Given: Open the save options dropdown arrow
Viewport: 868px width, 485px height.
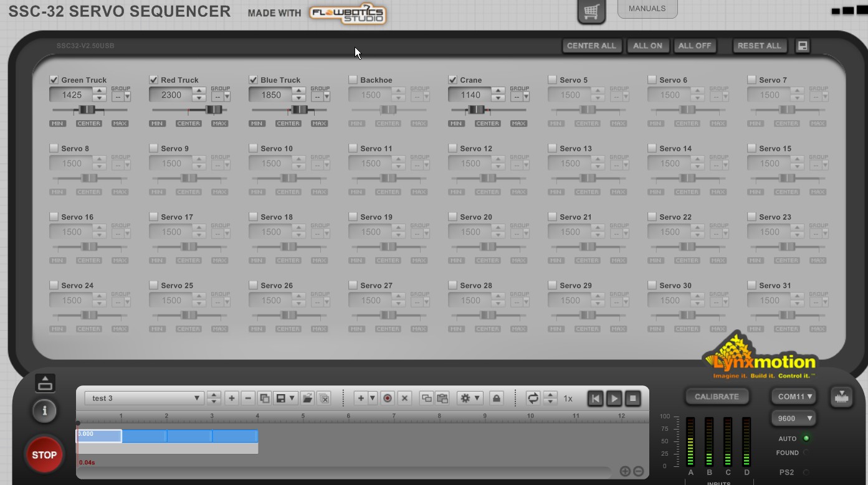Looking at the screenshot, I should (292, 398).
